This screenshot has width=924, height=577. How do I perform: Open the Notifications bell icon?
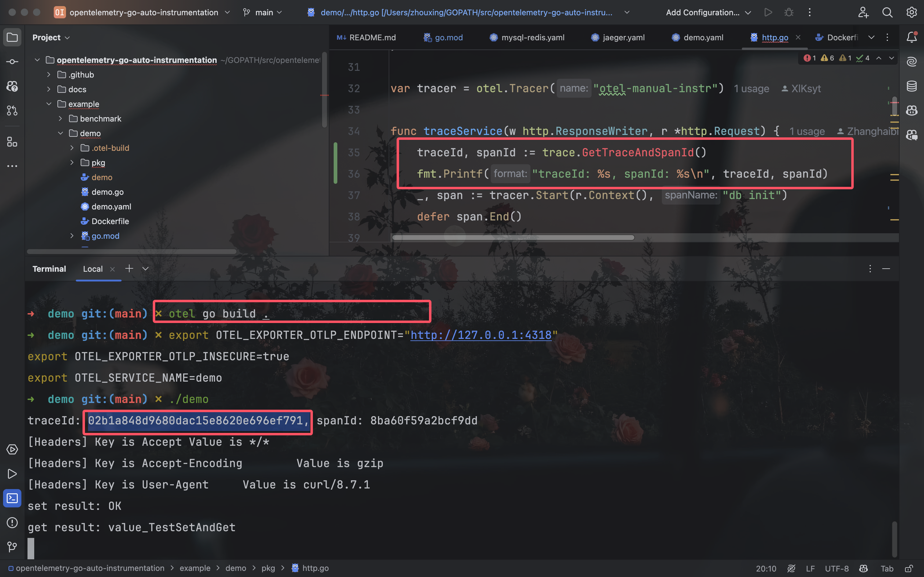click(911, 37)
